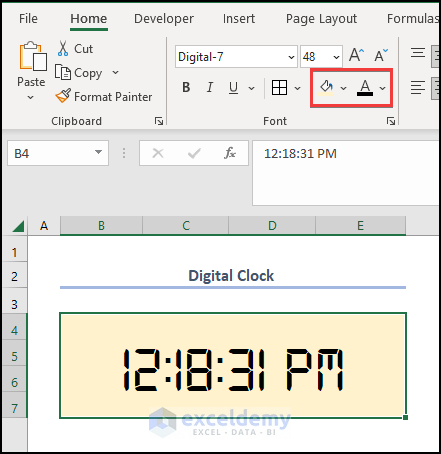Screen dimensions: 441x454
Task: Click the Decrease Font Size icon
Action: [381, 55]
